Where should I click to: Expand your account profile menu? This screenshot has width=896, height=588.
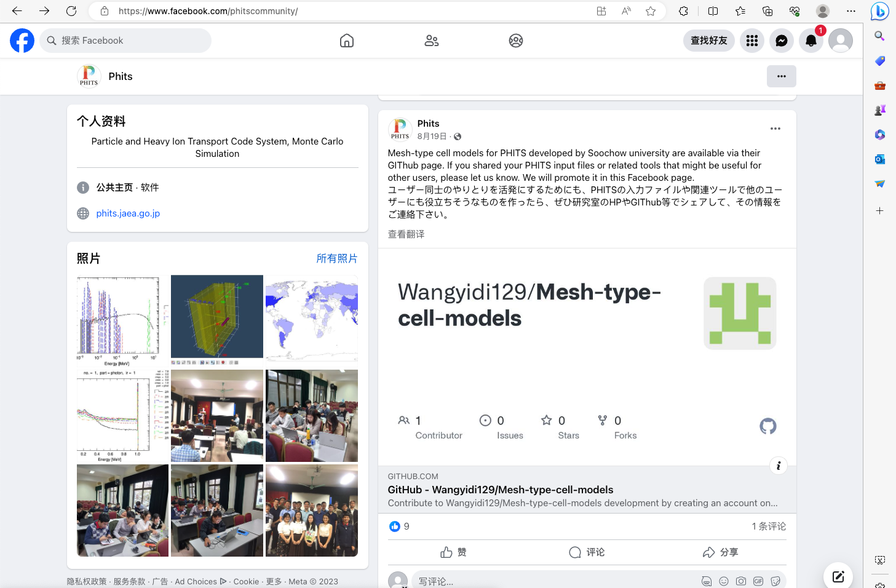coord(840,41)
